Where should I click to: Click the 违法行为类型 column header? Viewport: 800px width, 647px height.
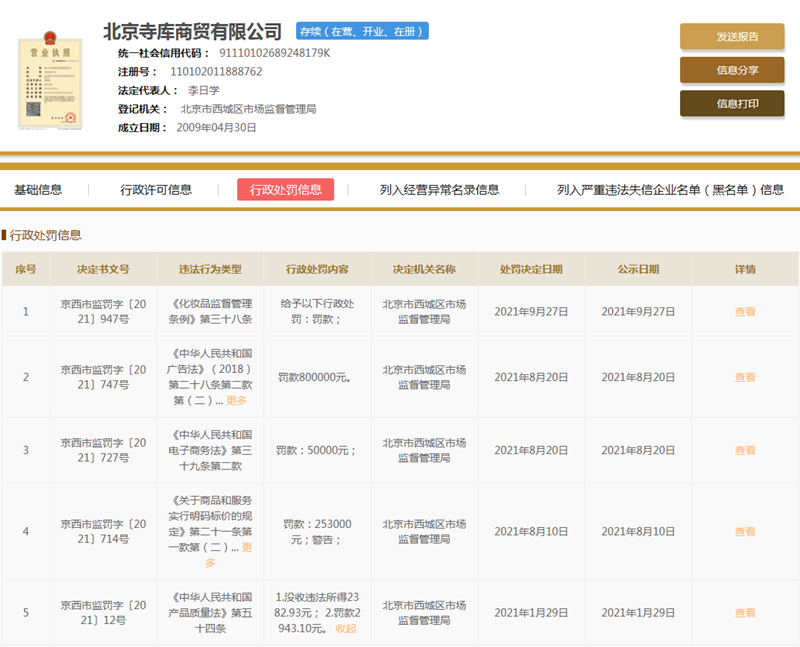point(210,269)
